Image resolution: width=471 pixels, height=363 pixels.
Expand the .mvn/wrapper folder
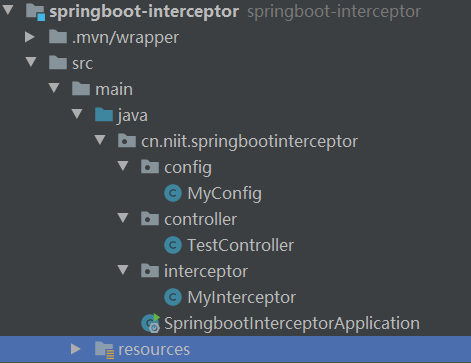pos(30,37)
